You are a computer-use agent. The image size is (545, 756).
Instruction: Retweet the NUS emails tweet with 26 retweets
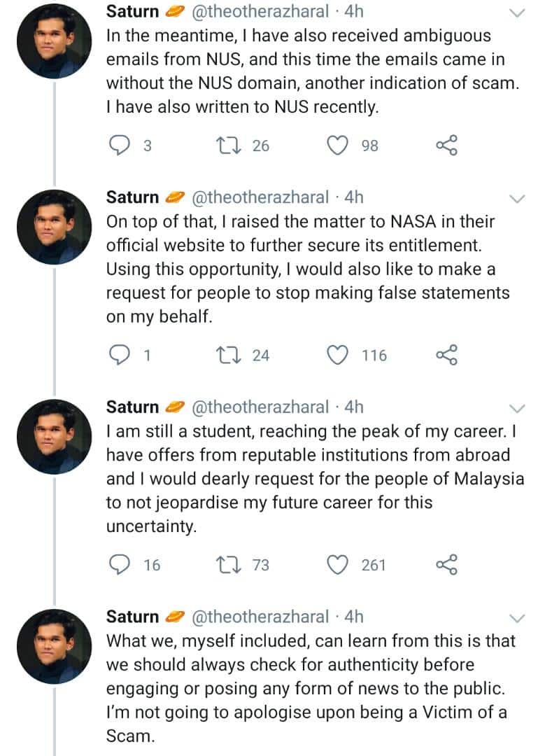click(228, 145)
